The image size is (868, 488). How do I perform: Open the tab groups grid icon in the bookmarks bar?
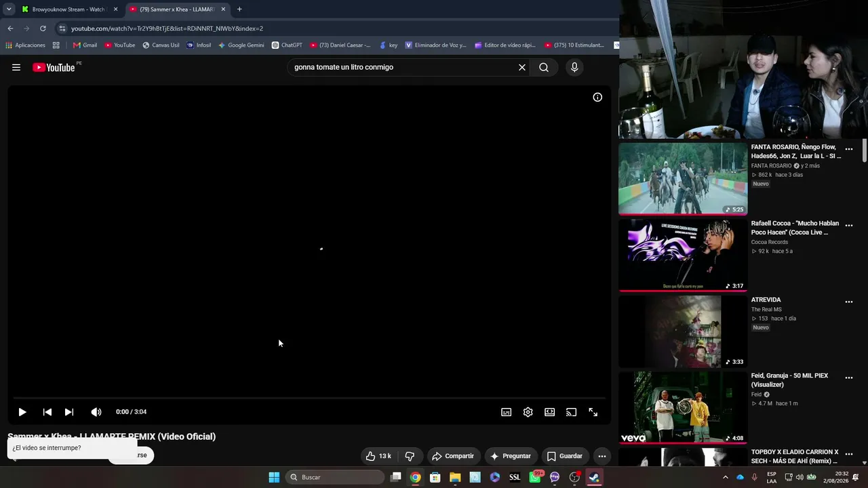tap(56, 45)
